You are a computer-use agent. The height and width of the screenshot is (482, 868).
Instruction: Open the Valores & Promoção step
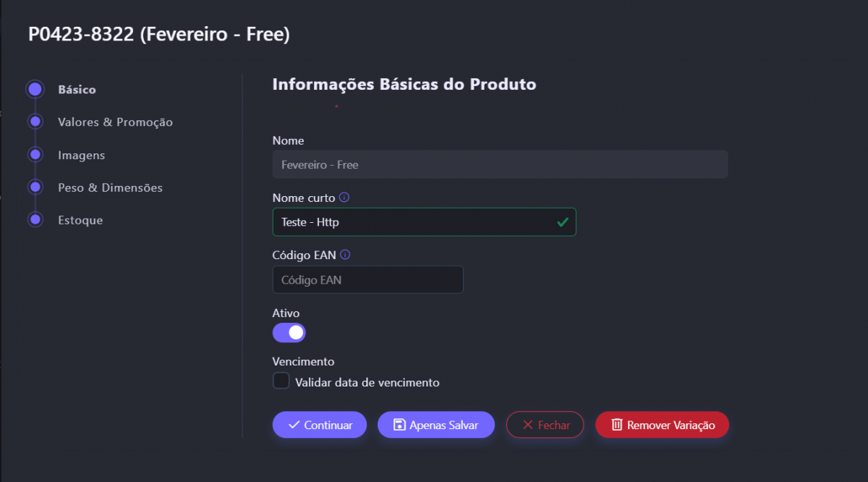click(x=115, y=122)
